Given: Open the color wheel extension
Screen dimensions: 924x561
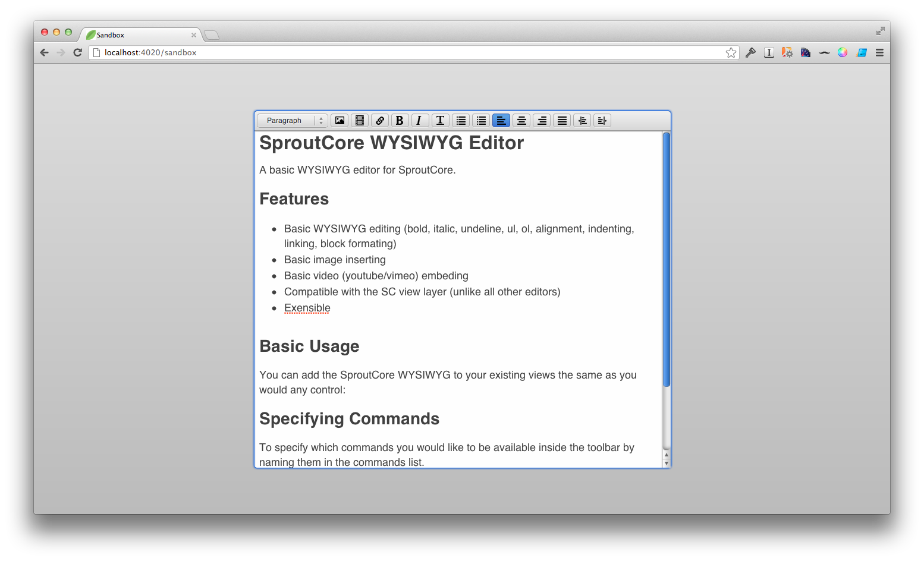Looking at the screenshot, I should tap(843, 52).
